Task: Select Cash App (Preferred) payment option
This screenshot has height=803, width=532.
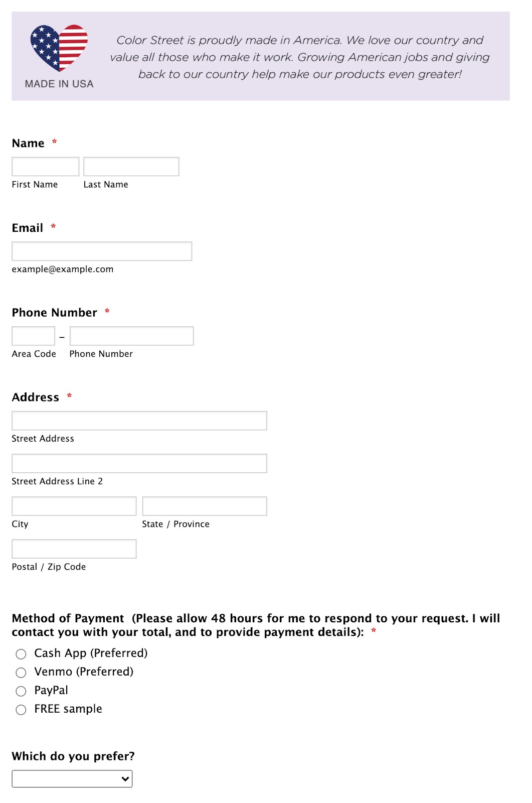Action: tap(21, 654)
